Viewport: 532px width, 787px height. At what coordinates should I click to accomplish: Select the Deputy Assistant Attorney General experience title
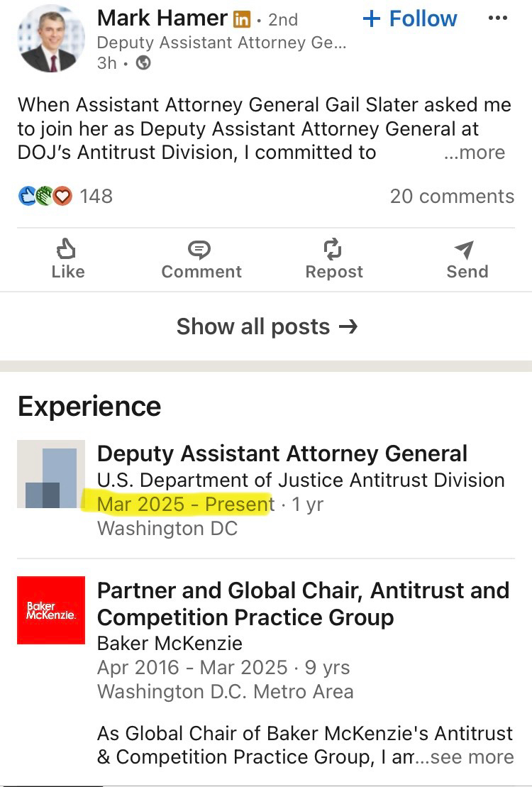pos(282,453)
